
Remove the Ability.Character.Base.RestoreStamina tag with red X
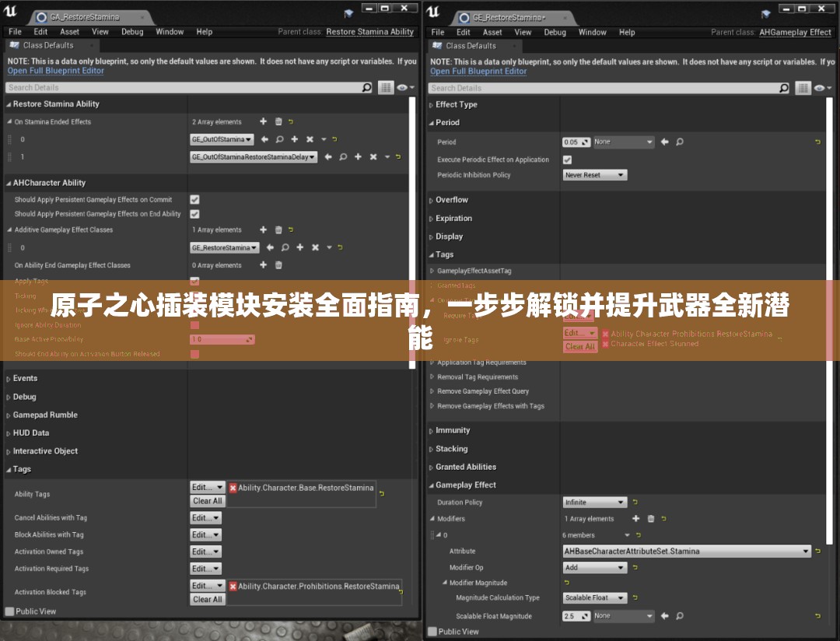(233, 488)
